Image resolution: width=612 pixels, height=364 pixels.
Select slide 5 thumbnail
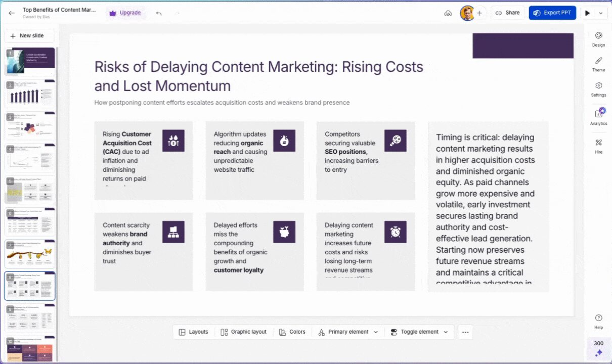click(x=30, y=190)
